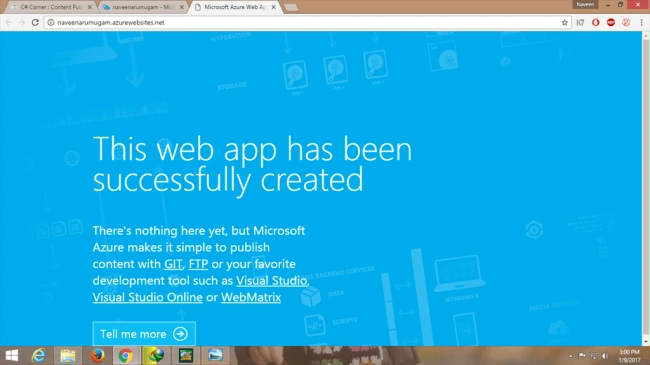This screenshot has height=365, width=650.
Task: Follow the FTP link
Action: tap(198, 264)
